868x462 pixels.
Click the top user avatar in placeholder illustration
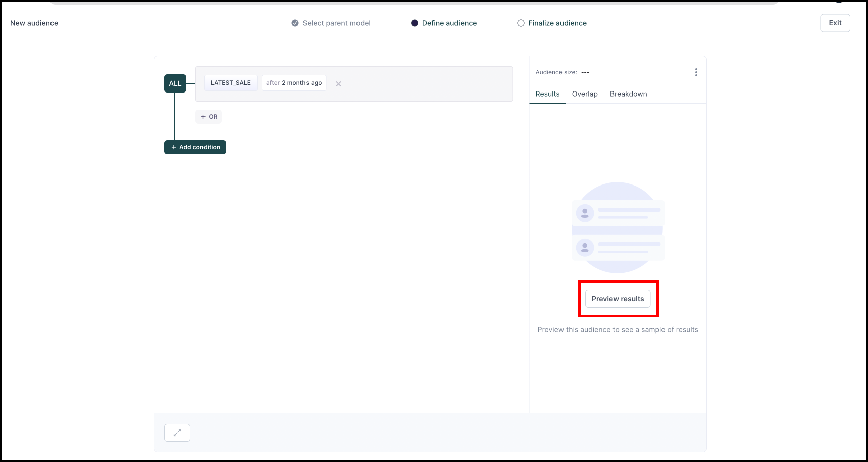pos(585,213)
